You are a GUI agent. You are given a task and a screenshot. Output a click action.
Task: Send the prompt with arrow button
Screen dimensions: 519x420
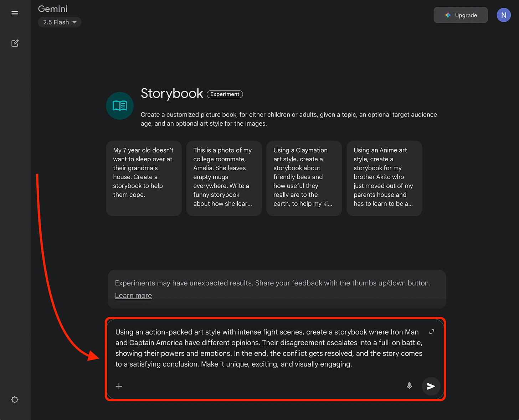click(431, 386)
